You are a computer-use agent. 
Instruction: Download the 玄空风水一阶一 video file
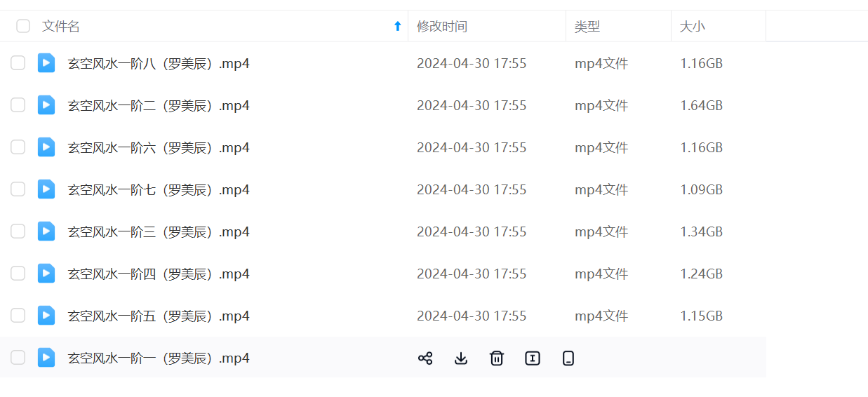pos(461,358)
